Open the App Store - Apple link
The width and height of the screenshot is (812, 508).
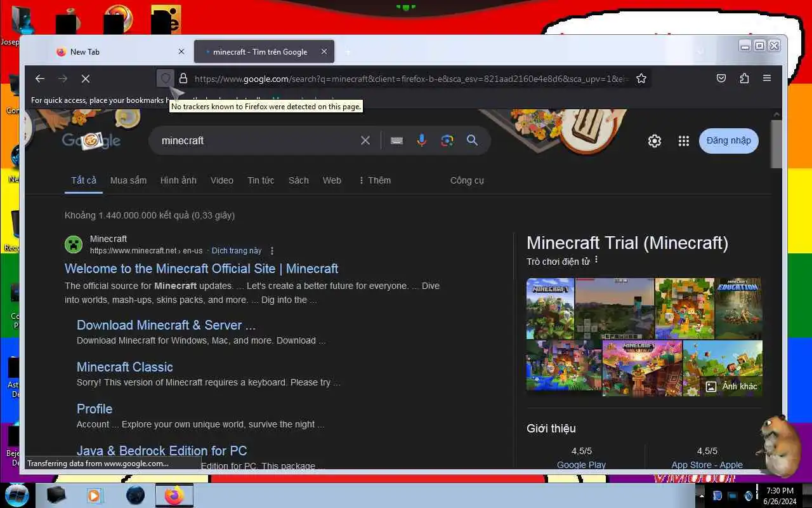pyautogui.click(x=707, y=465)
